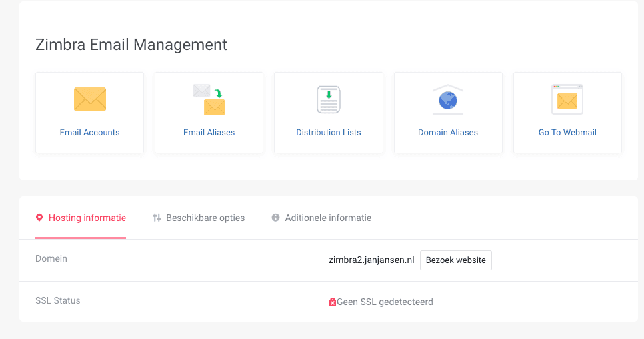Switch to the Beschikbare opties tab
This screenshot has height=339, width=644.
coord(205,218)
